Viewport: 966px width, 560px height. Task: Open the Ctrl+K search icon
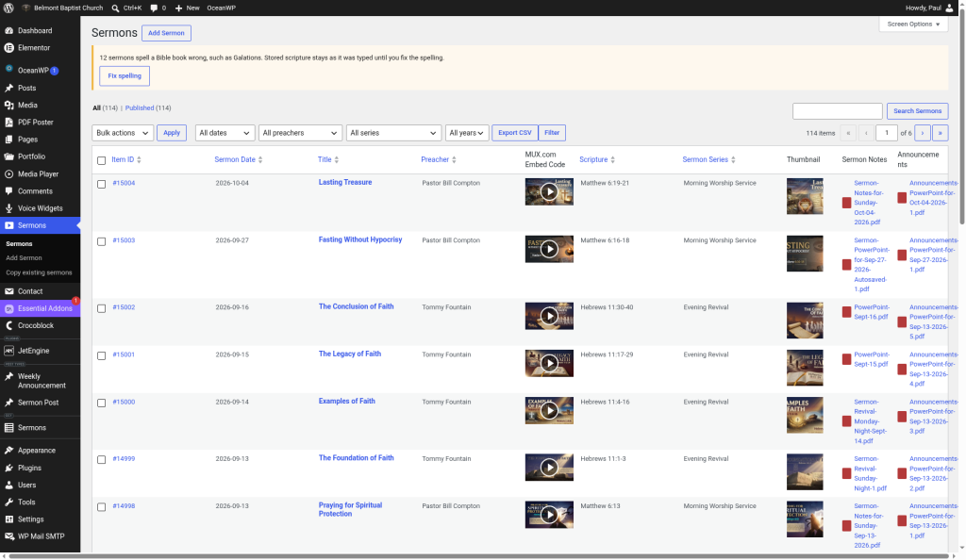[x=115, y=8]
